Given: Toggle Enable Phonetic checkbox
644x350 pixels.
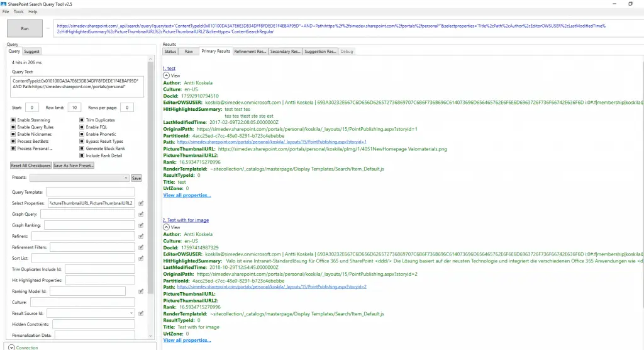Looking at the screenshot, I should click(x=82, y=134).
